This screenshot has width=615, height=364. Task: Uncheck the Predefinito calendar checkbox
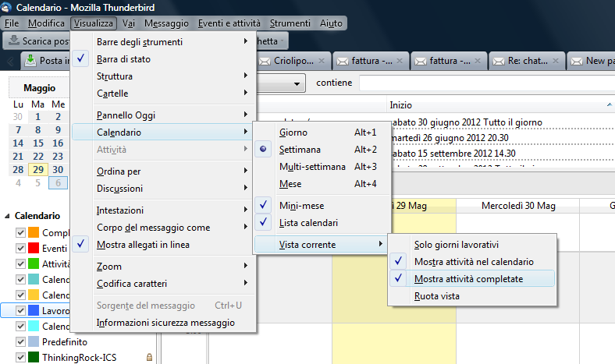(x=20, y=342)
